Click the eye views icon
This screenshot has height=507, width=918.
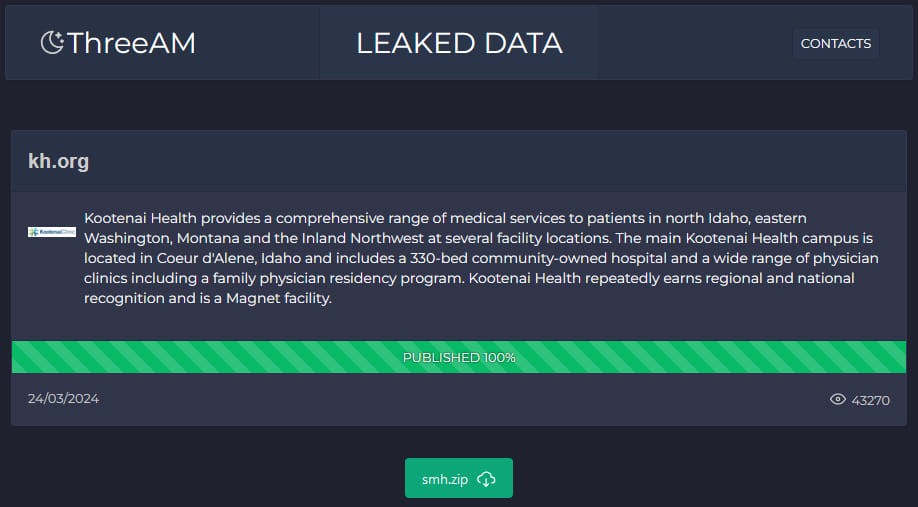click(838, 400)
